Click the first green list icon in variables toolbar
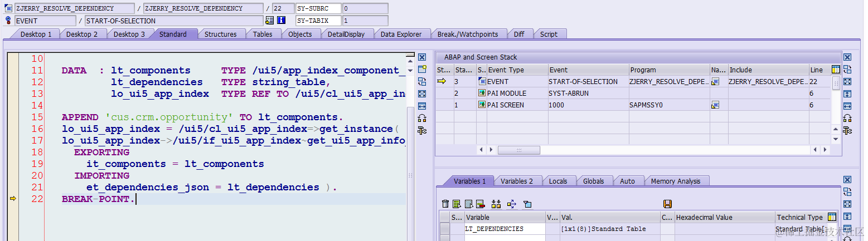The image size is (868, 241). [457, 204]
